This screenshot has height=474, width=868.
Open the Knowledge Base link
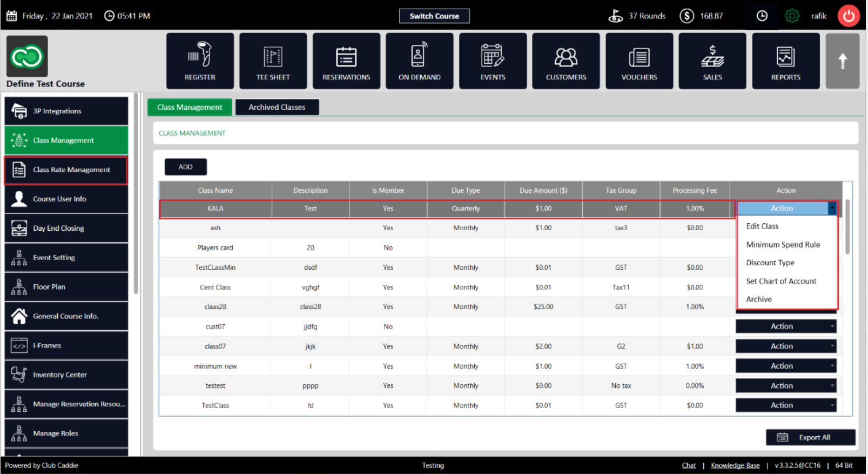pos(735,465)
